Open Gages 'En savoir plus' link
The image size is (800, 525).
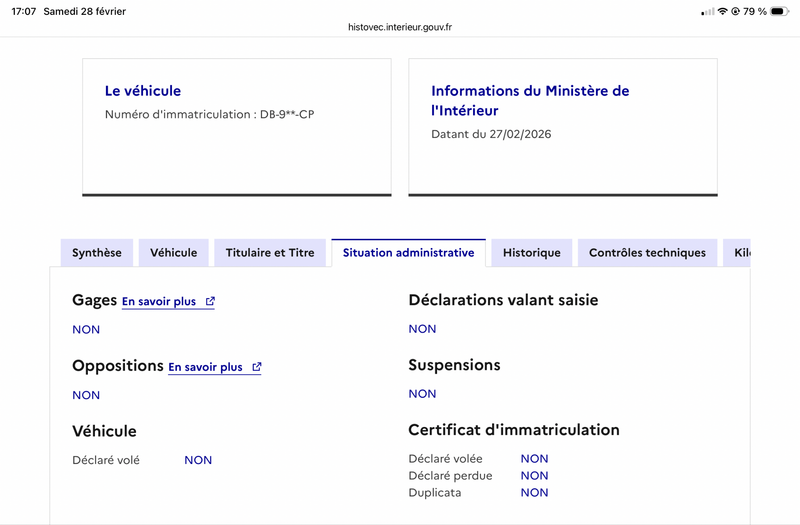tap(159, 301)
